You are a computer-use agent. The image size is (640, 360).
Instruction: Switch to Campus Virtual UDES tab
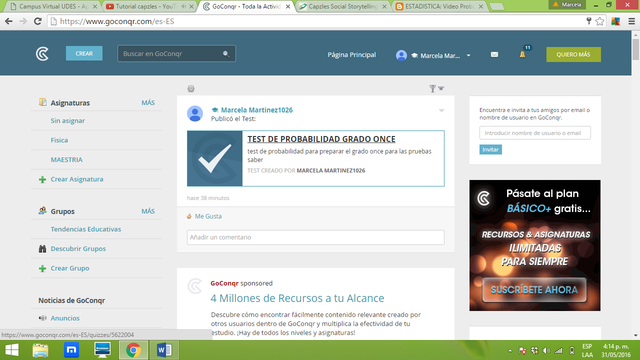(x=53, y=7)
